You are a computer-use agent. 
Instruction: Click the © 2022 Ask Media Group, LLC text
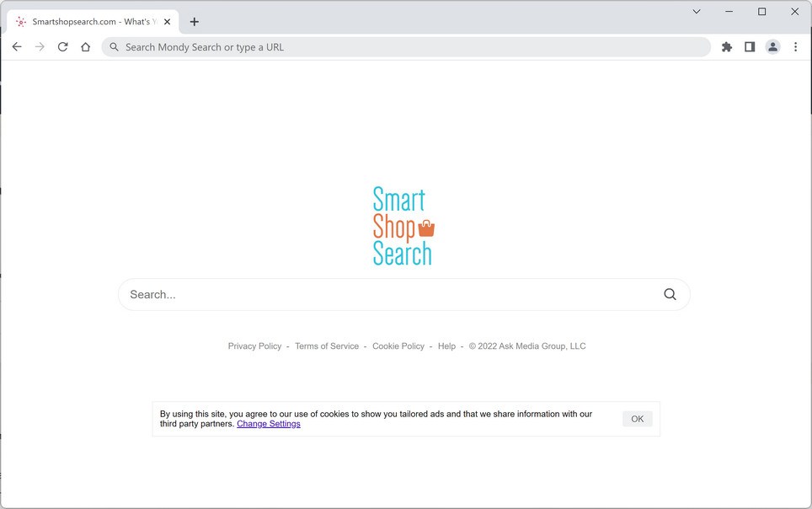coord(527,346)
